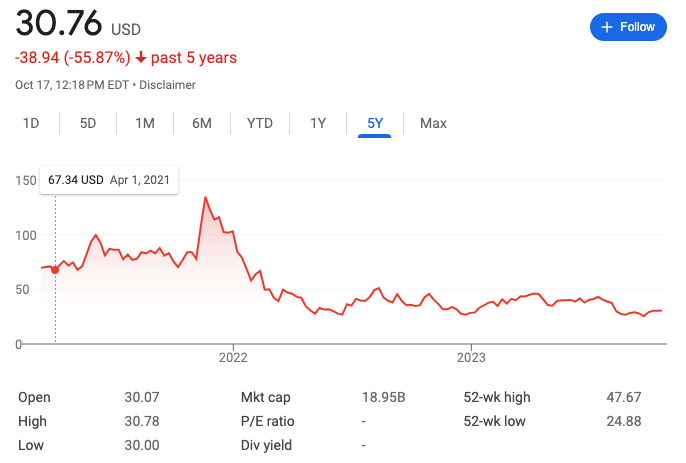Click the plus icon in Follow button

(607, 27)
